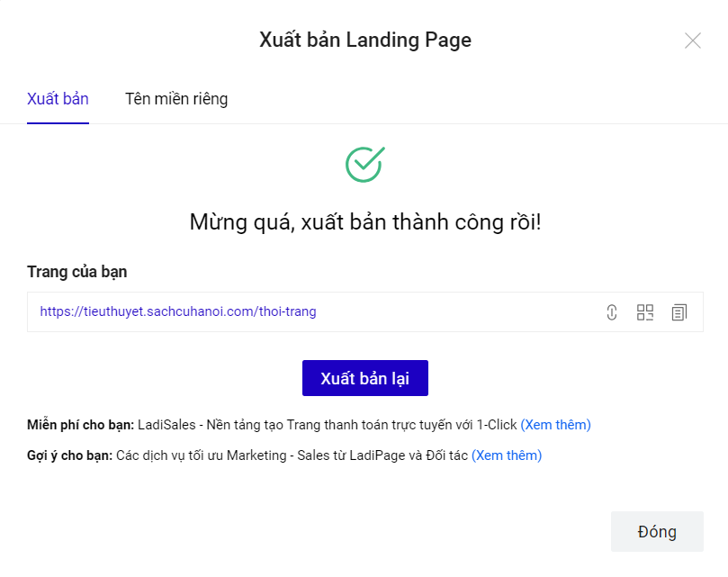
Task: Click the Đóng button
Action: (657, 531)
